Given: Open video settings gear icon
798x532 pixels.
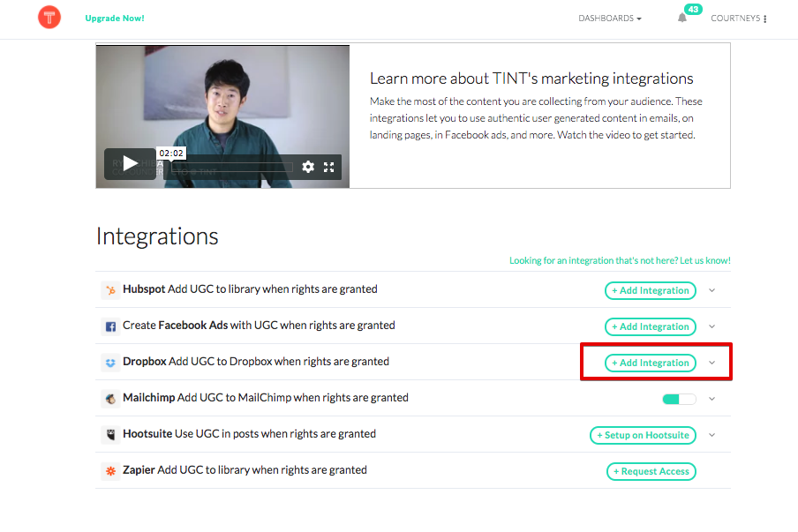Looking at the screenshot, I should pyautogui.click(x=308, y=167).
